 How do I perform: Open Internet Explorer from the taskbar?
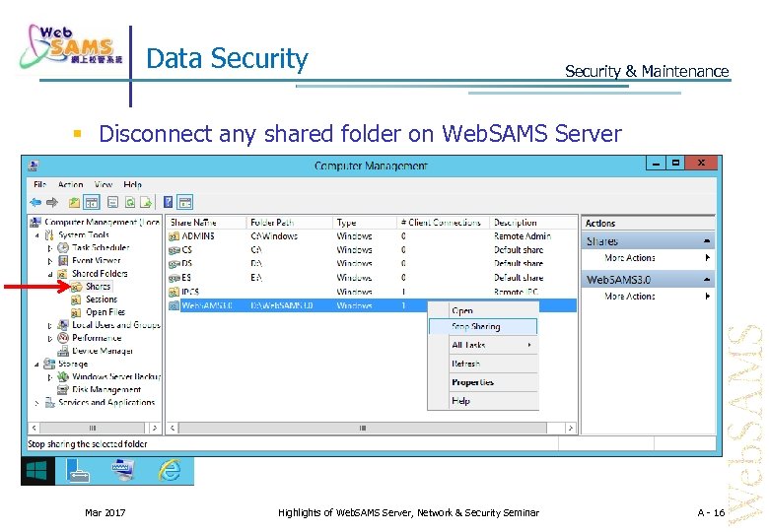pos(170,471)
